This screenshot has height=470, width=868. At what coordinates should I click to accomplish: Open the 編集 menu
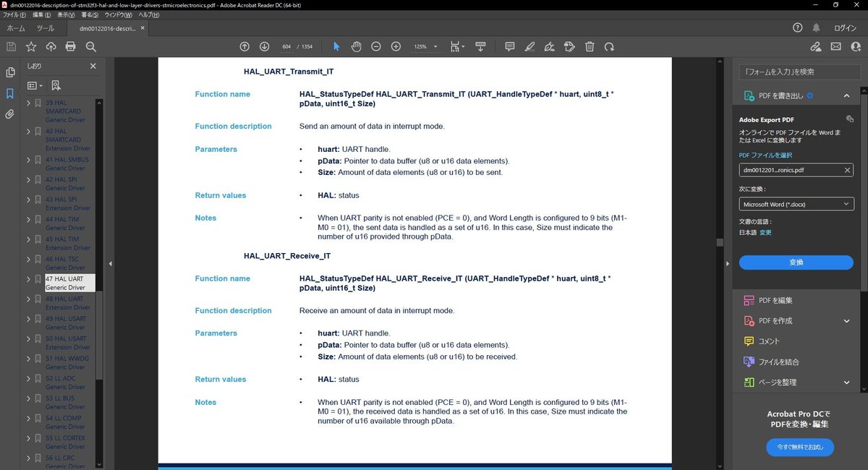point(43,14)
